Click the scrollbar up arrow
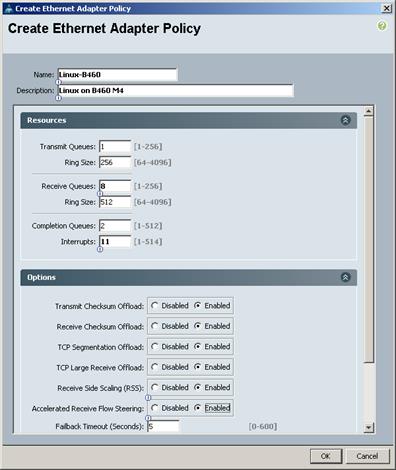The image size is (396, 470). pos(369,111)
